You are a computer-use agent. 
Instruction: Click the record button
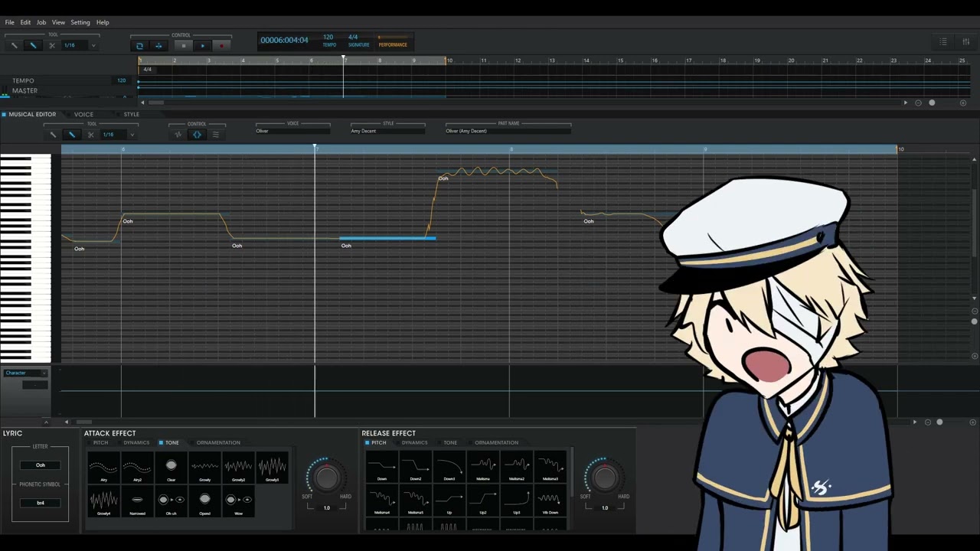click(x=222, y=46)
